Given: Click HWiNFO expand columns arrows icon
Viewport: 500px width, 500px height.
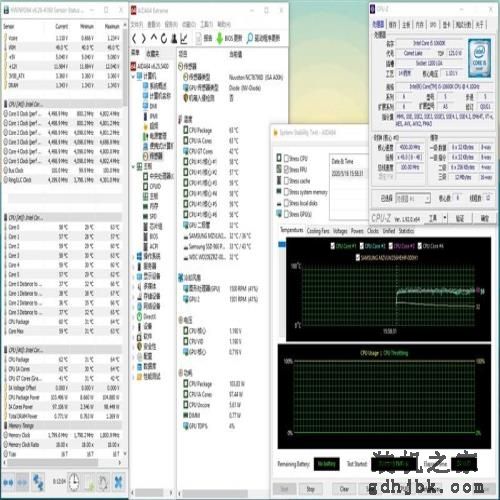Looking at the screenshot, I should pos(8,482).
